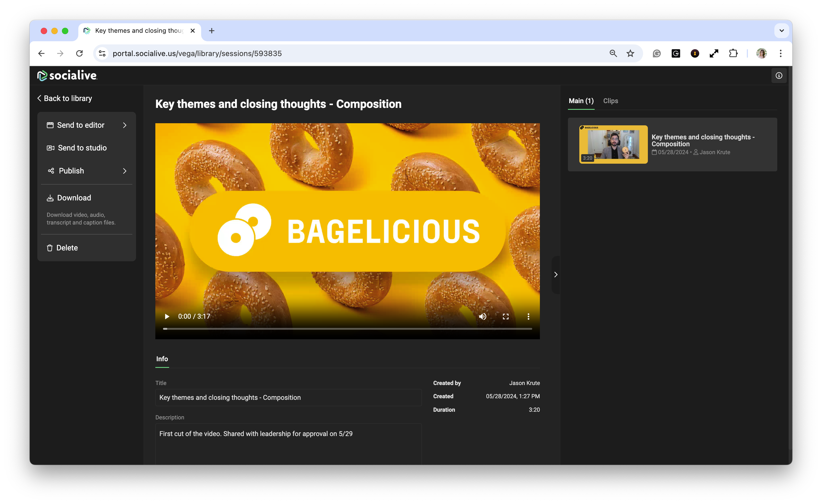
Task: Mute the video volume
Action: pyautogui.click(x=482, y=316)
